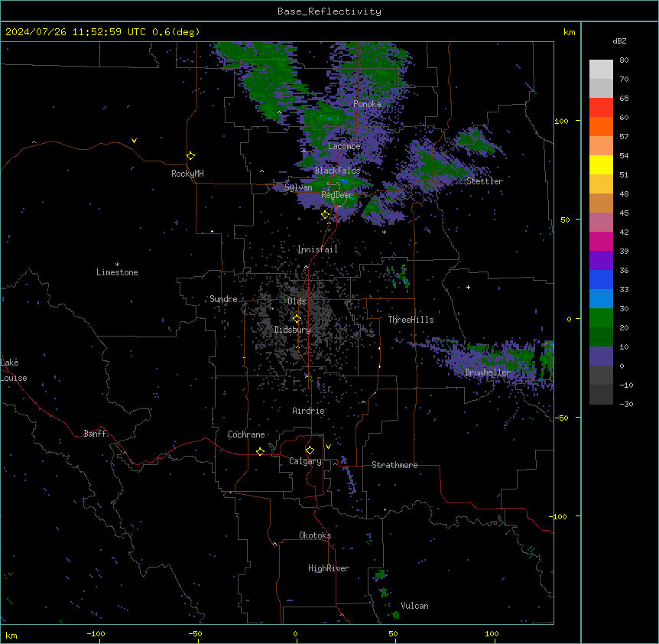Click the ThreeHills city label

[411, 320]
